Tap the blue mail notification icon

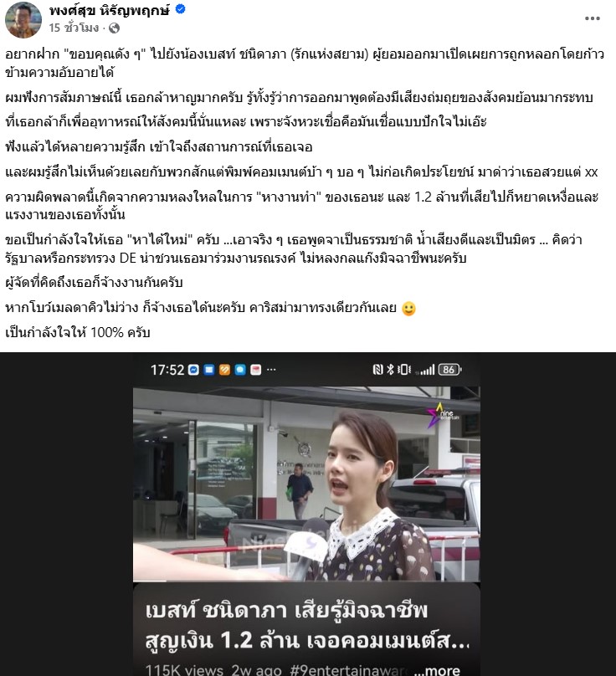tap(209, 370)
